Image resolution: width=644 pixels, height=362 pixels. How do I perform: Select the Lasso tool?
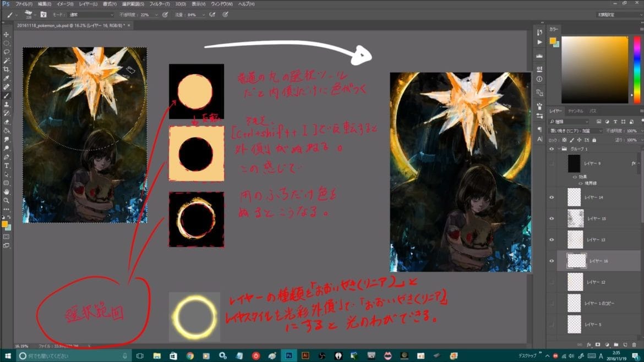click(x=7, y=52)
